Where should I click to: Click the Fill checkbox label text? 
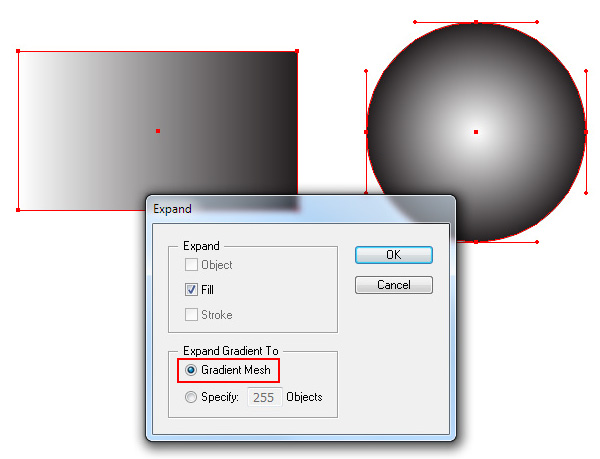[x=207, y=290]
